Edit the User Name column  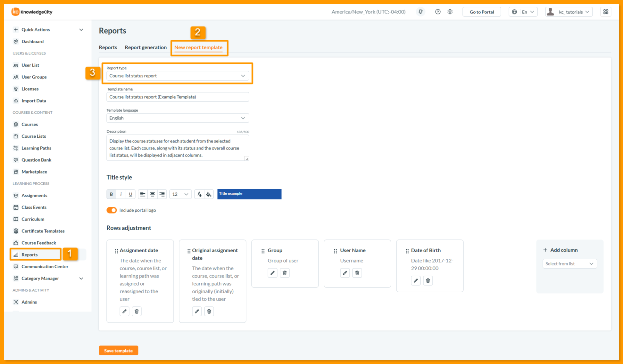(x=345, y=273)
